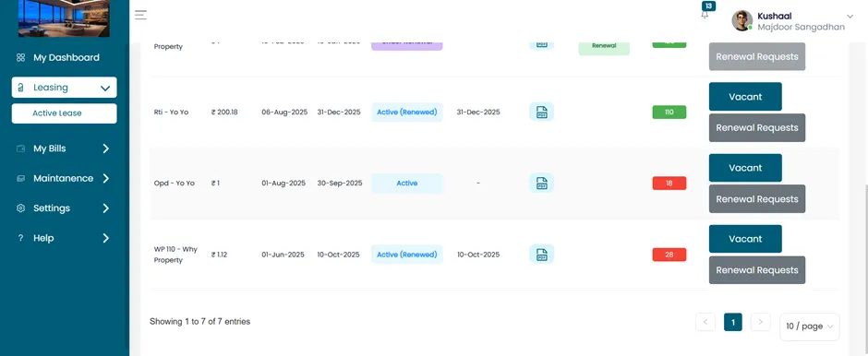Click Kushaal's profile avatar
The image size is (868, 356).
741,20
